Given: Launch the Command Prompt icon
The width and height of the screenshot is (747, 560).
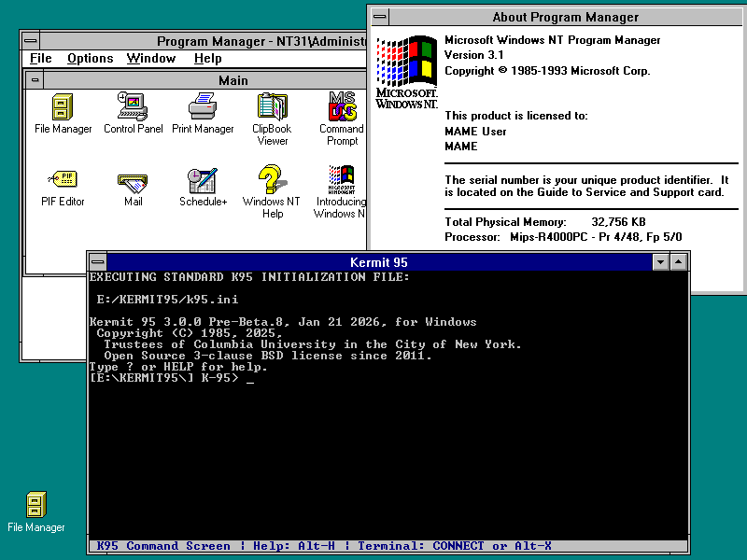Looking at the screenshot, I should [x=342, y=107].
